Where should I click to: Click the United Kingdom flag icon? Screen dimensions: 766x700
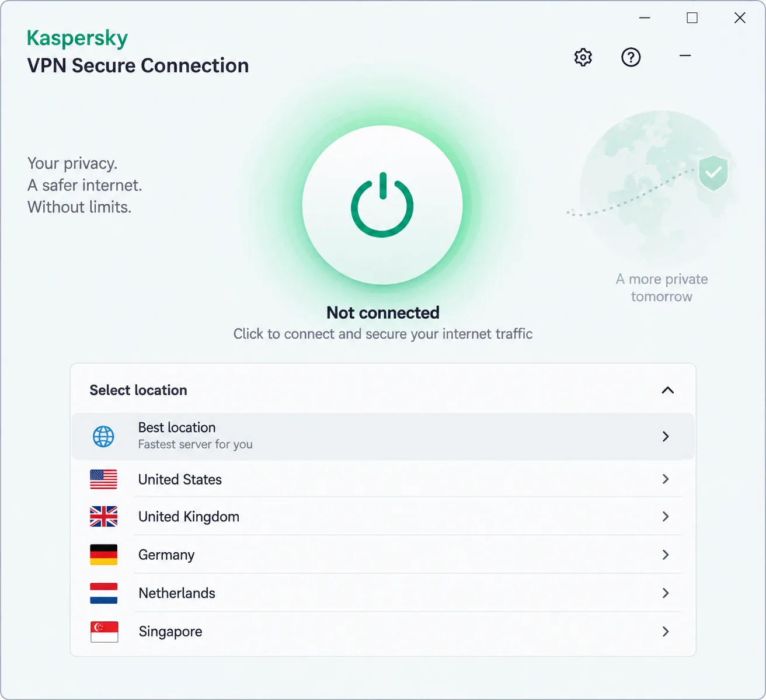click(104, 517)
